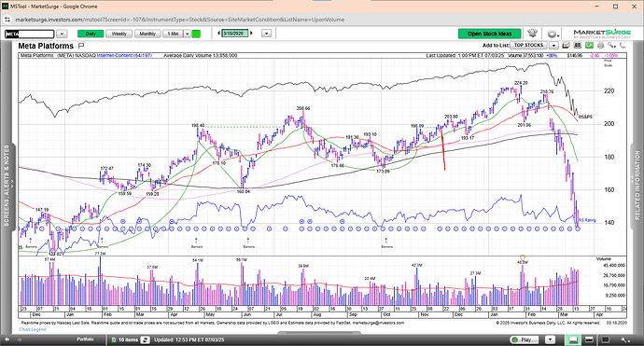Viewport: 644px width, 346px height.
Task: Click the data panel layout icon
Action: (x=578, y=45)
